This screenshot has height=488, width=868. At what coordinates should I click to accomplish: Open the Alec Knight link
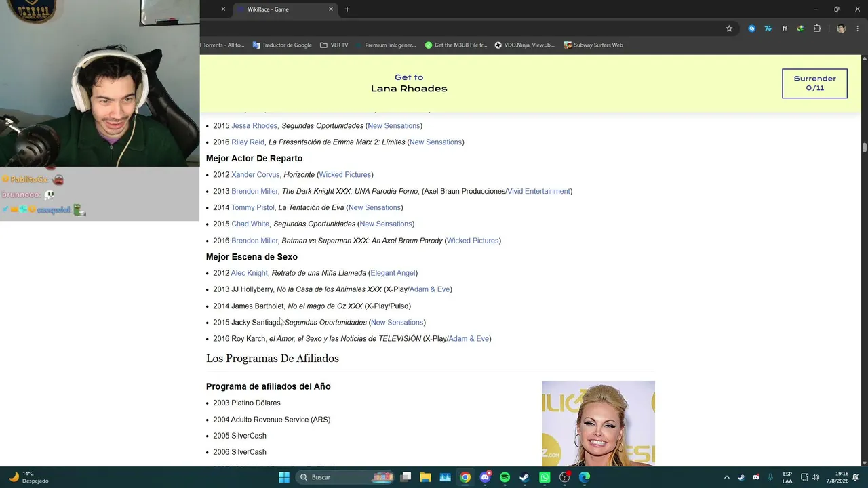249,273
